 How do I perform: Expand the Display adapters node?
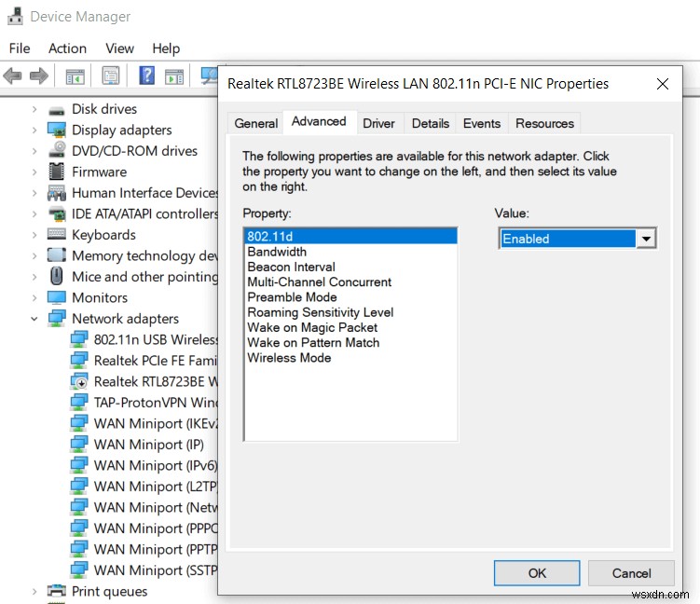34,130
